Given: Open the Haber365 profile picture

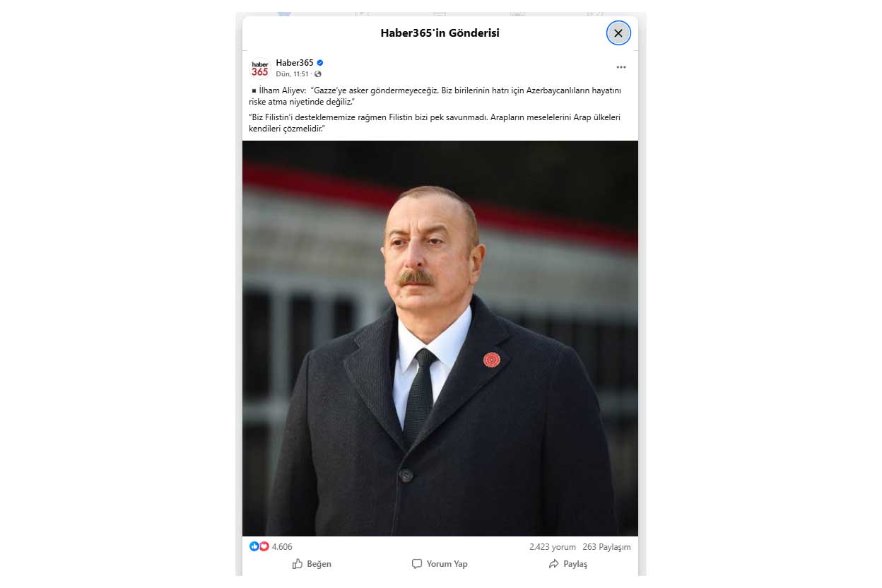Looking at the screenshot, I should (x=260, y=68).
